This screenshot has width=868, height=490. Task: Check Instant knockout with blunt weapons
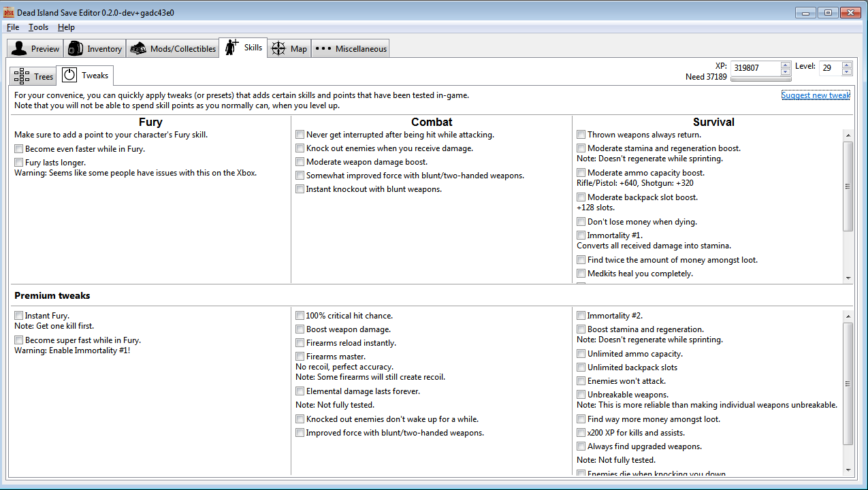[x=300, y=189]
